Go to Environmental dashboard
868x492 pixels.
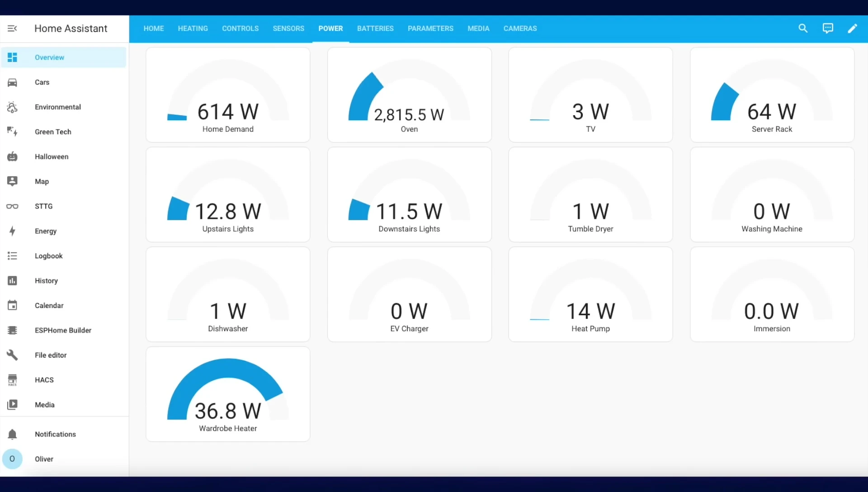pyautogui.click(x=58, y=107)
